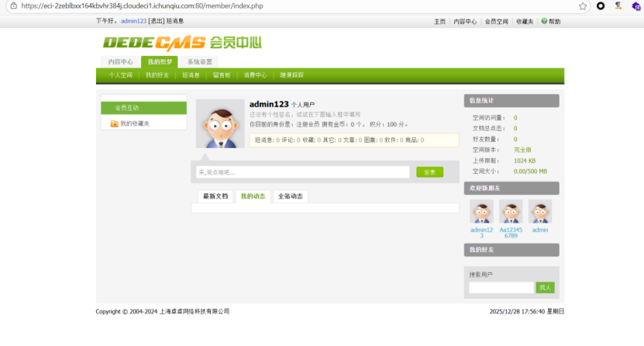Click the 退出 logout link
The width and height of the screenshot is (644, 346).
pyautogui.click(x=157, y=22)
